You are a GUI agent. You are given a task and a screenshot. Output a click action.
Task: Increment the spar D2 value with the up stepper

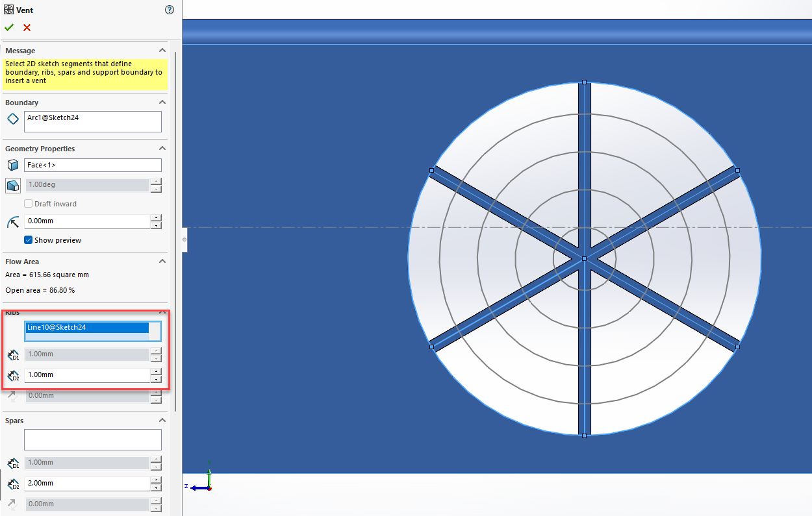(x=156, y=480)
